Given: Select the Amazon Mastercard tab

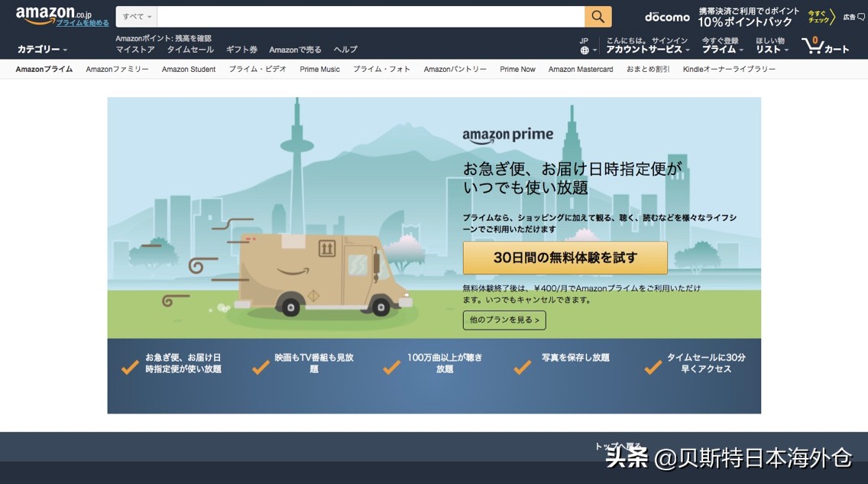Looking at the screenshot, I should [581, 70].
